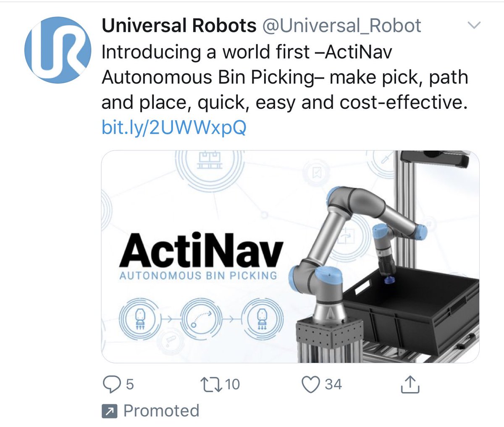The height and width of the screenshot is (427, 504).
Task: Click the reply count 5
Action: point(130,384)
